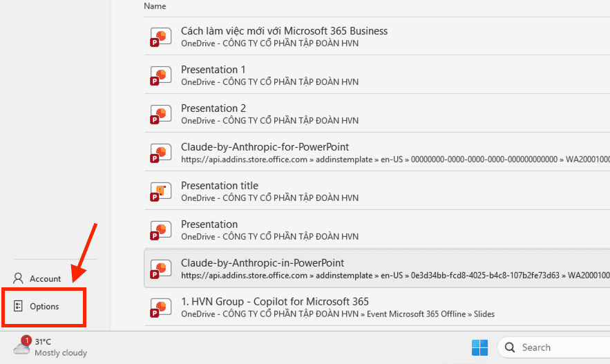Sort files by the Name column header
Screen dimensions: 610x364
(155, 6)
